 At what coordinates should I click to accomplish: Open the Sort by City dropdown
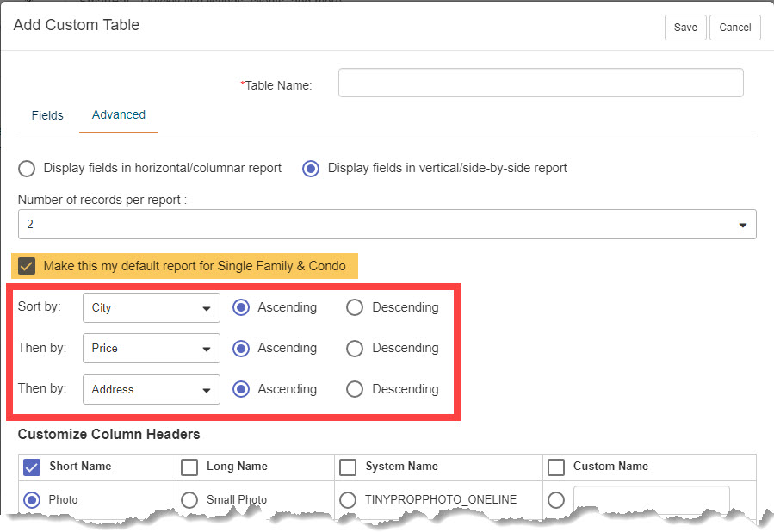pos(151,308)
